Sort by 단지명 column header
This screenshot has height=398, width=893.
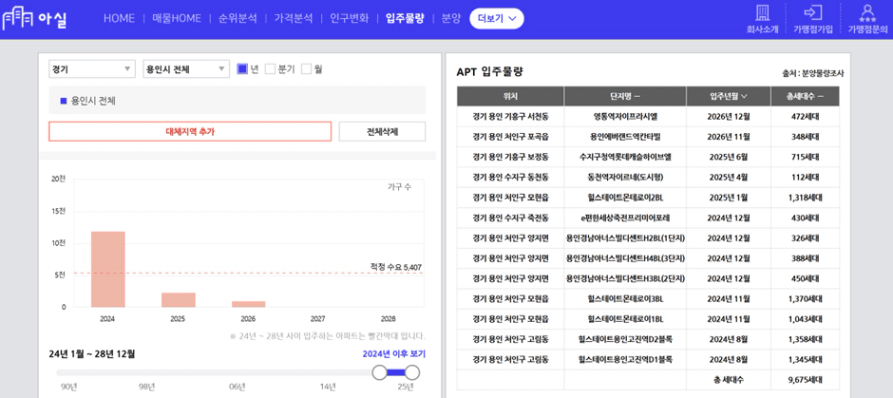[625, 96]
